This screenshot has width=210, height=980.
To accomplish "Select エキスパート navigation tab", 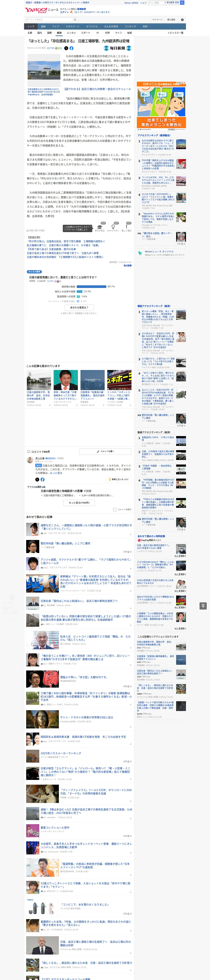I will [72, 27].
